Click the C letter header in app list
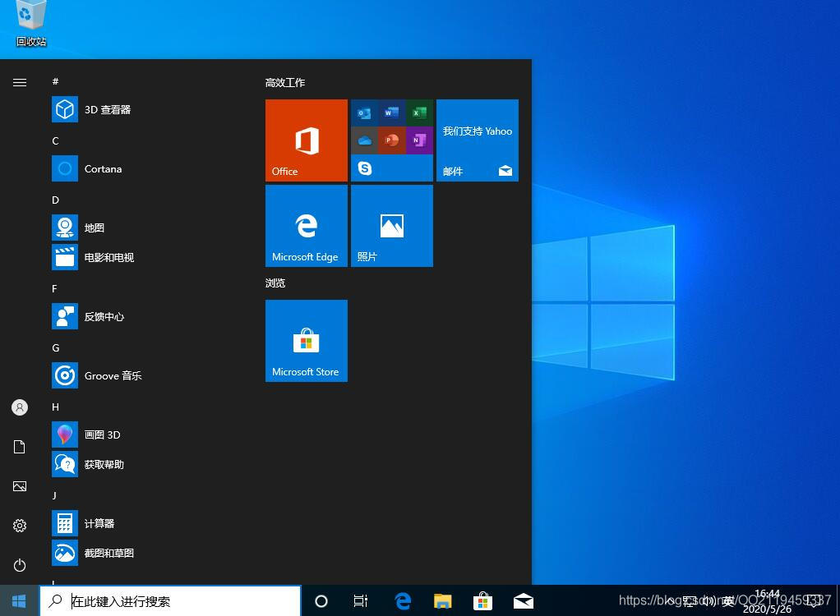840x616 pixels. [55, 140]
